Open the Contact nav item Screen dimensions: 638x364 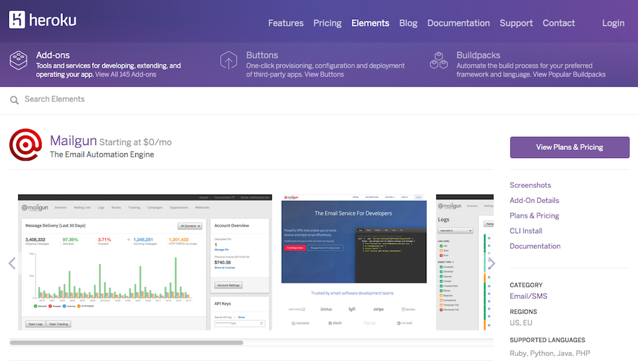[x=558, y=23]
